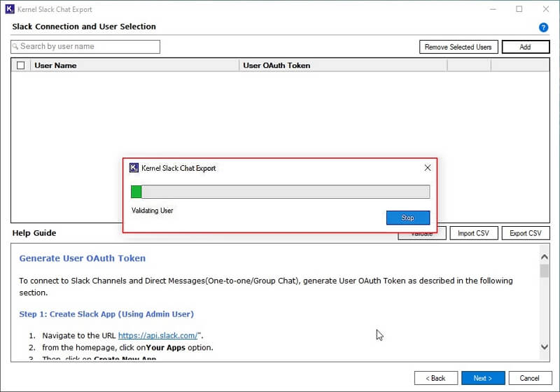The height and width of the screenshot is (392, 560).
Task: Proceed with the Next button
Action: (483, 378)
